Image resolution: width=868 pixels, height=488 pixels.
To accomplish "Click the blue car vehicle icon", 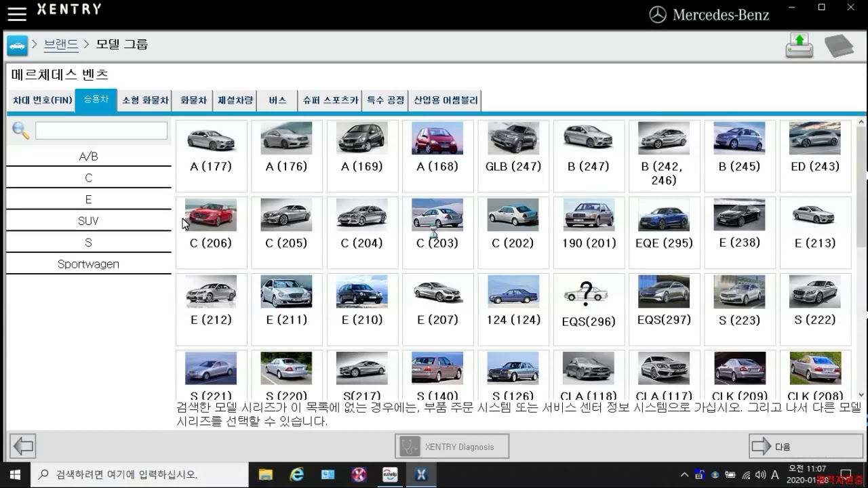I will tap(17, 45).
